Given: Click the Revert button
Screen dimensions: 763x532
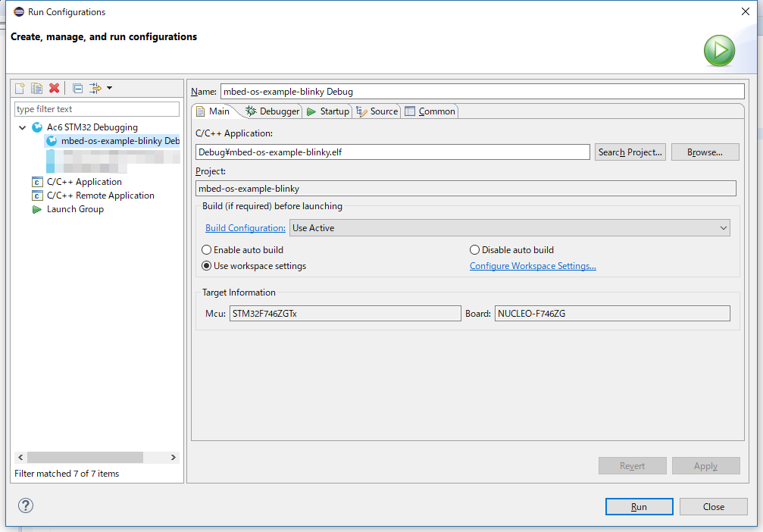Looking at the screenshot, I should [x=632, y=466].
